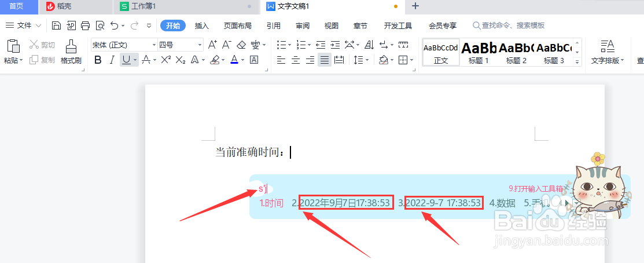Click the Paste clipboard icon
The height and width of the screenshot is (263, 644).
coord(13,46)
